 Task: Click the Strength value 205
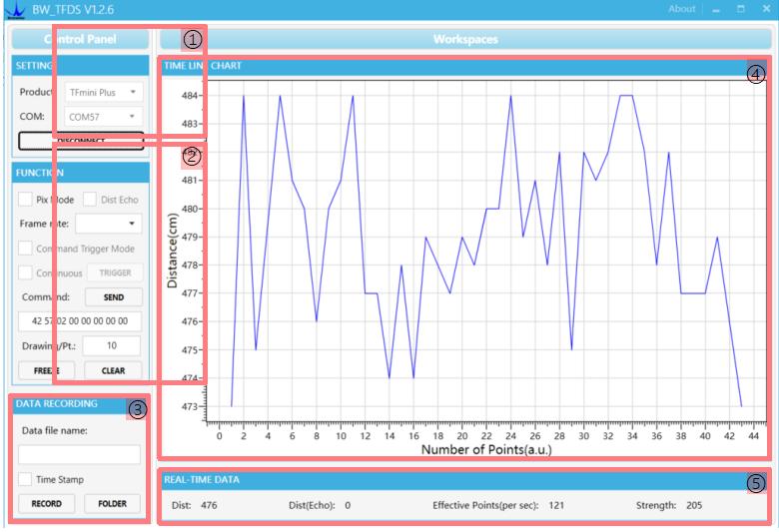[x=694, y=505]
